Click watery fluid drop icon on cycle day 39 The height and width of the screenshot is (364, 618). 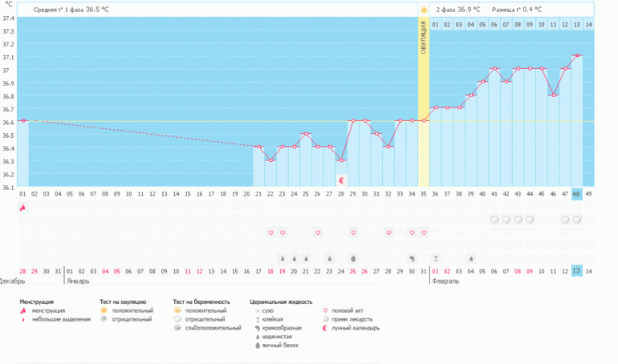471,258
